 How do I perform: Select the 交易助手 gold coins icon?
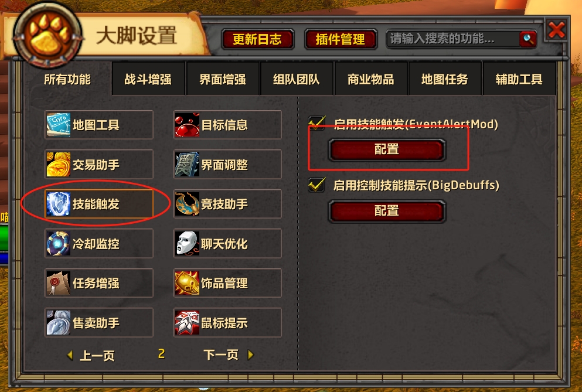[x=58, y=165]
